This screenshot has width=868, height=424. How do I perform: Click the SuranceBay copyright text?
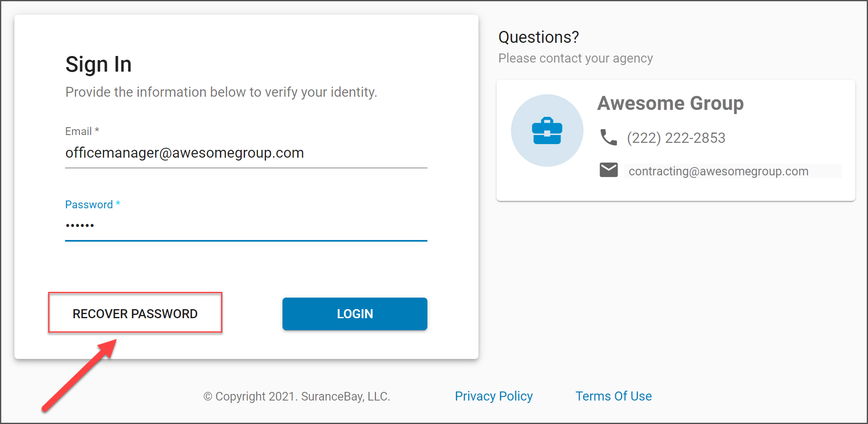click(x=296, y=396)
